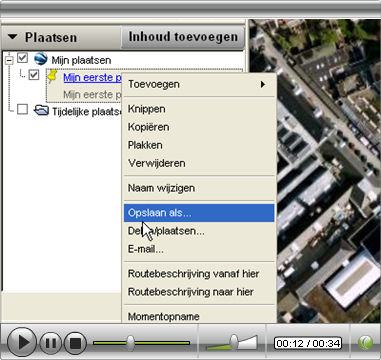Check the Tijdelijke plaatsen checkbox
The image size is (381, 360).
tap(22, 109)
